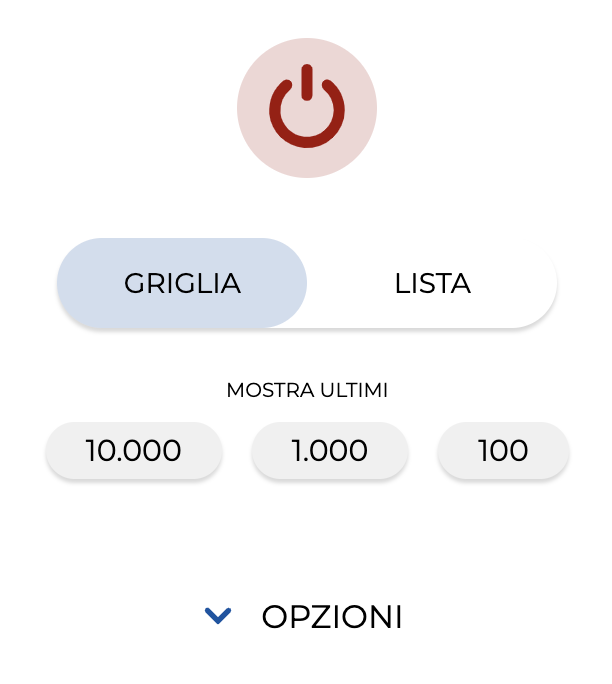Image resolution: width=612 pixels, height=684 pixels.
Task: Toggle the highlighted GRIGLIA segment
Action: point(182,283)
